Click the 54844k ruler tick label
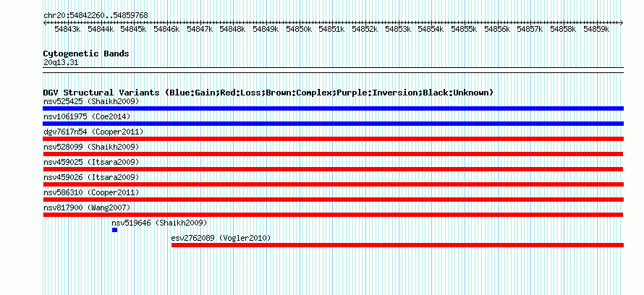This screenshot has width=644, height=295. (x=101, y=29)
